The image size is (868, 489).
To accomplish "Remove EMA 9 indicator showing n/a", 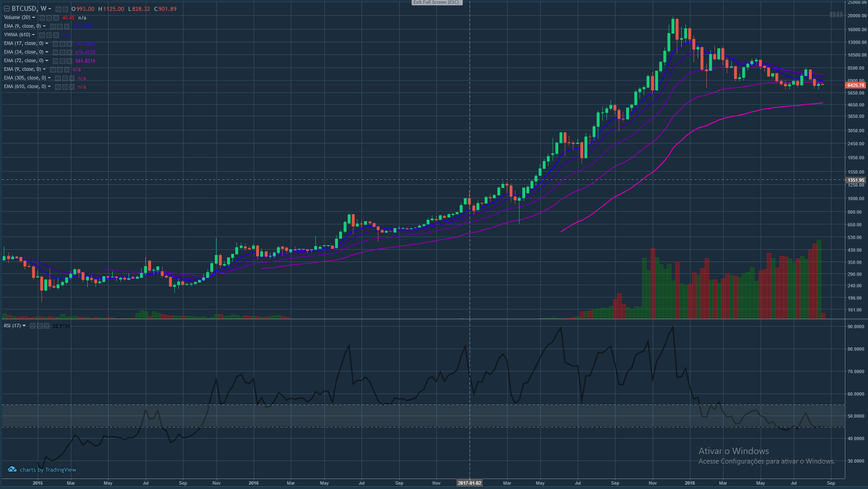I will tap(67, 69).
